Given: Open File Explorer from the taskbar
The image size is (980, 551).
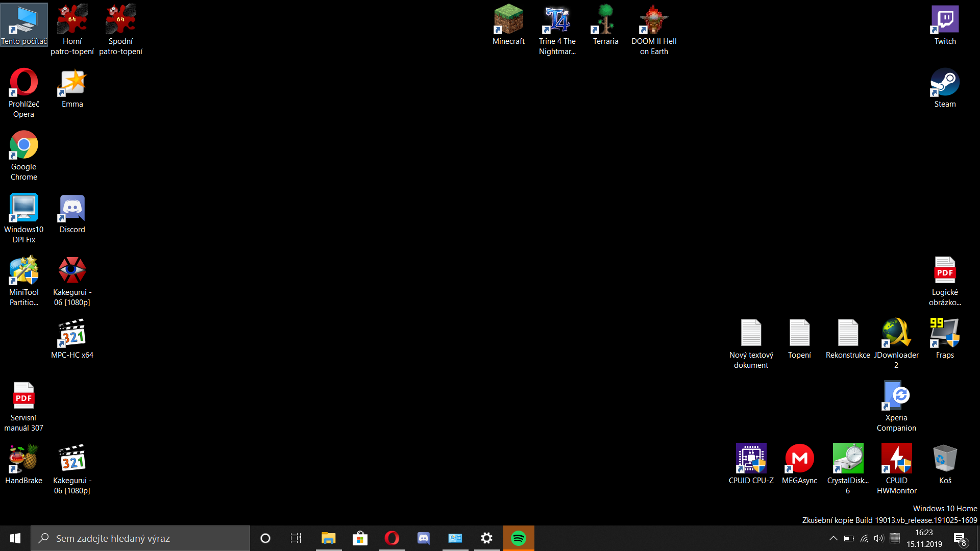Looking at the screenshot, I should point(328,538).
